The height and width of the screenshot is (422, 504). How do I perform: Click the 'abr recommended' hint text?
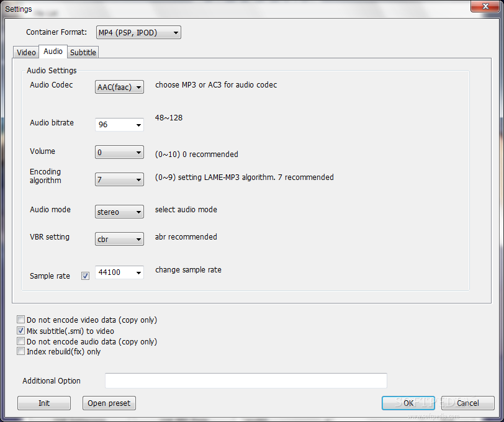pyautogui.click(x=186, y=237)
